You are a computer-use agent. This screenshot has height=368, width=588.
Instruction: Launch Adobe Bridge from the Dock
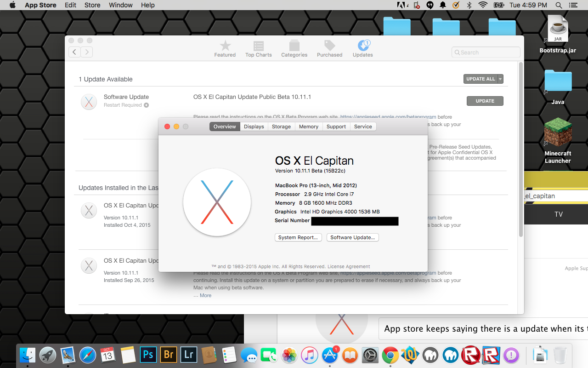pos(169,355)
